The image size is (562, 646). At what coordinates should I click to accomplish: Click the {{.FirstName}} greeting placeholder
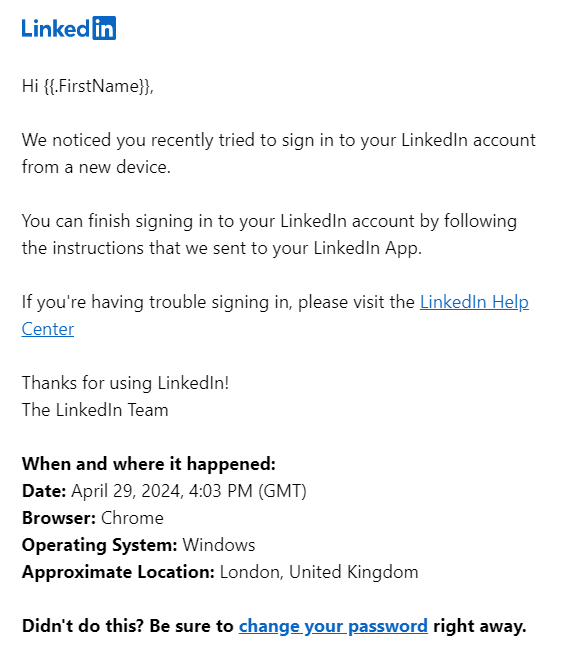click(x=98, y=86)
